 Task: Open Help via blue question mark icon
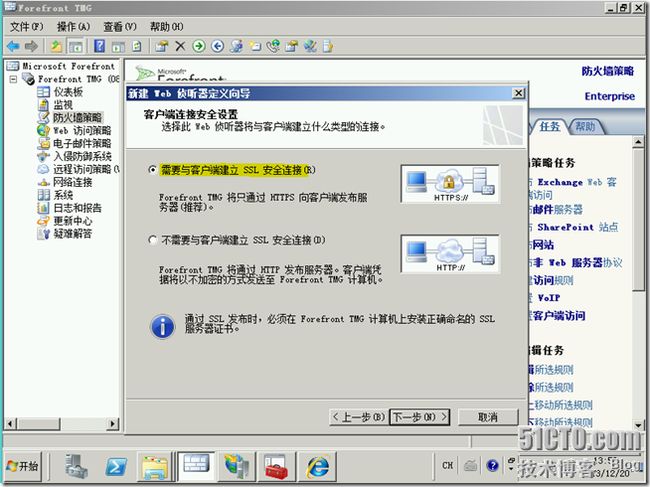99,46
